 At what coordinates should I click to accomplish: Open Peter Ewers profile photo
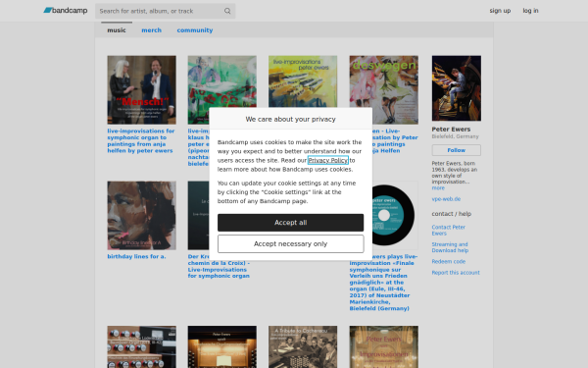[x=457, y=88]
